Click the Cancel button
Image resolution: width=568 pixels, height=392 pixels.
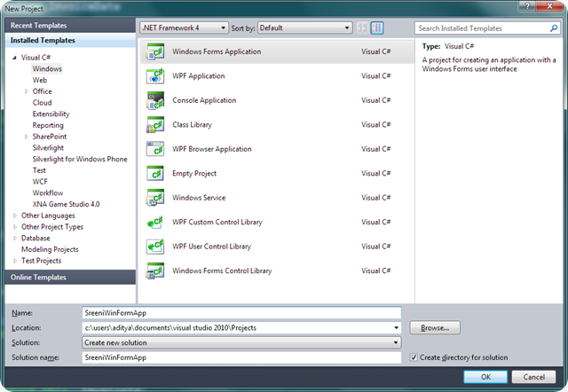tap(533, 377)
